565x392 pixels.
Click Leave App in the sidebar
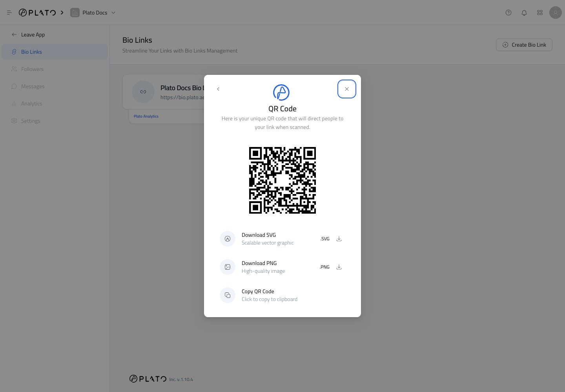[55, 34]
